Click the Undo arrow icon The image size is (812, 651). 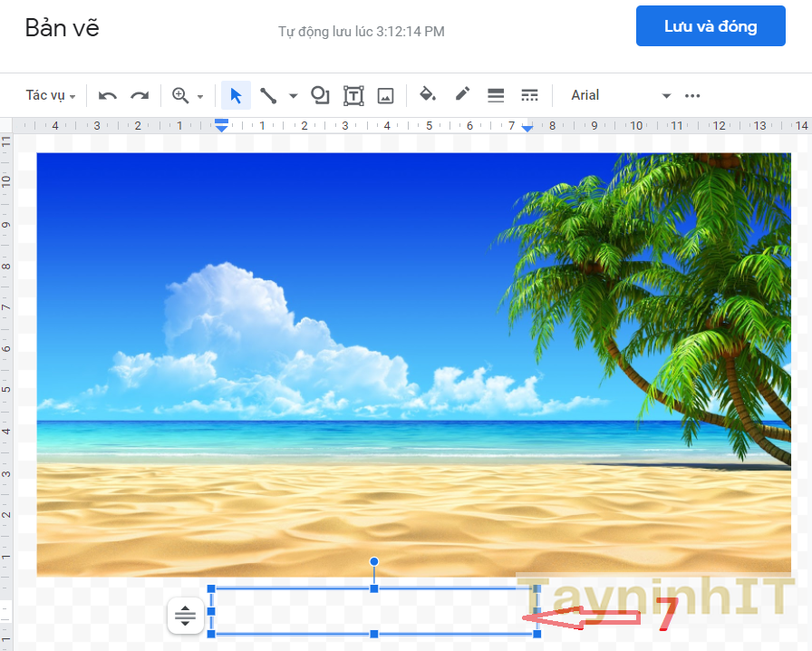(x=108, y=95)
